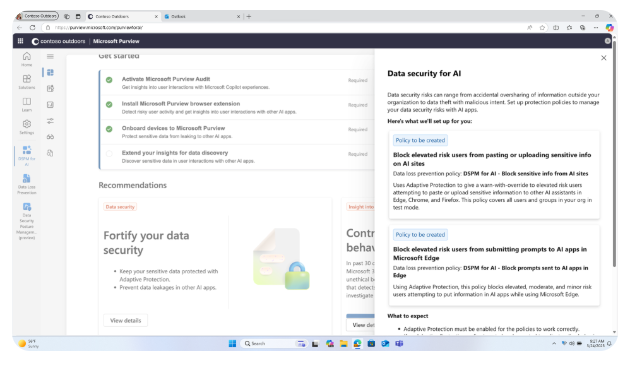Expand Install Microsoft Purview browser extension row
This screenshot has width=626, height=366.
(237, 107)
